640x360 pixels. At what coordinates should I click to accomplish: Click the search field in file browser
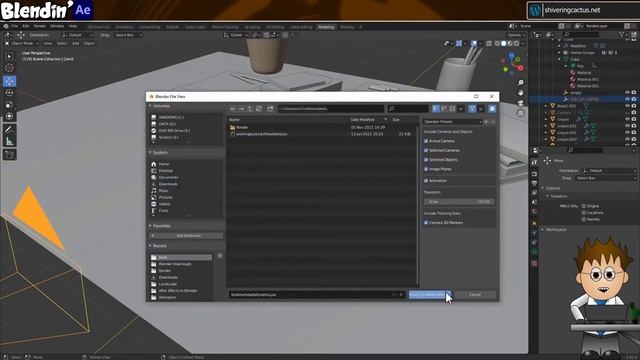coord(408,109)
